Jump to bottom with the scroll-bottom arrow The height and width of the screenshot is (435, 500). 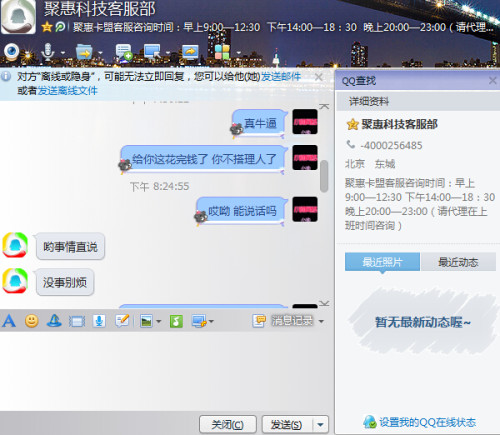pos(324,303)
